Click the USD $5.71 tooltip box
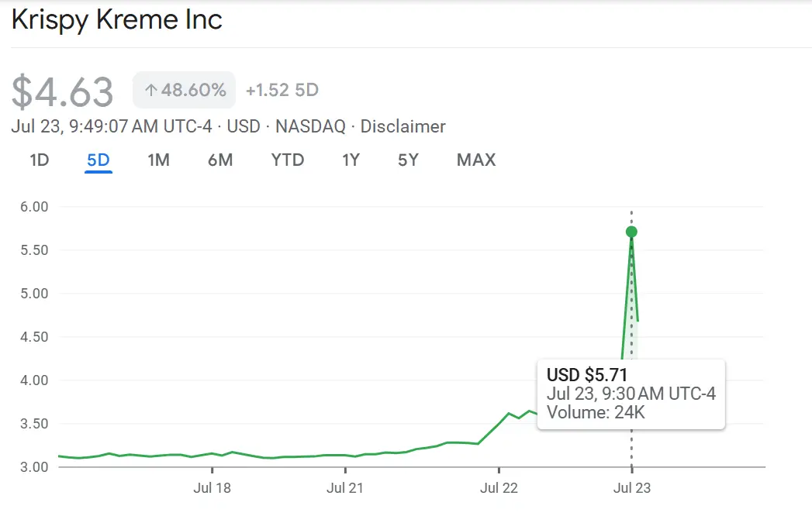Viewport: 812px width, 523px height. [x=631, y=394]
